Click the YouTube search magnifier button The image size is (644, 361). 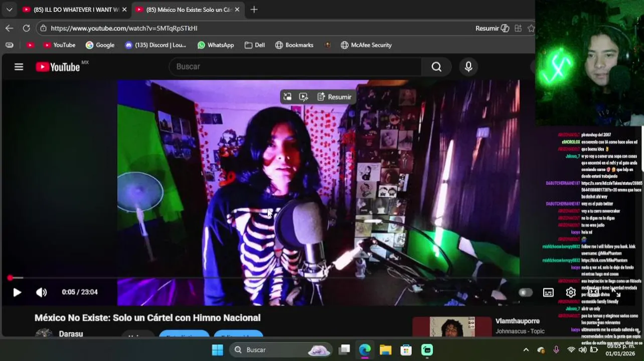click(436, 67)
